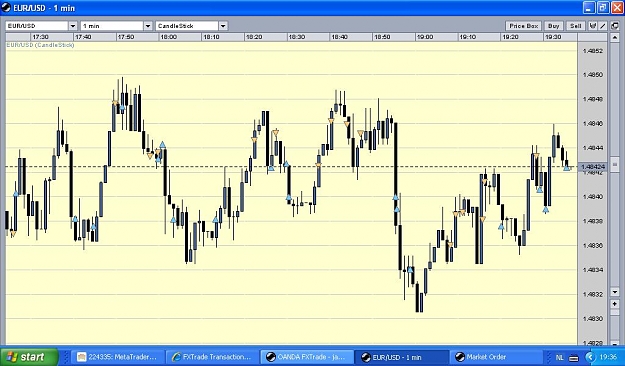This screenshot has width=625, height=366.
Task: Select EUR/USD - 1 min taskbar button
Action: click(401, 357)
